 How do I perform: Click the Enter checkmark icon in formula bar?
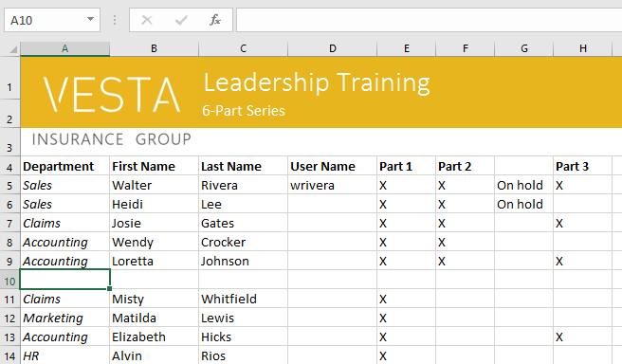click(181, 20)
